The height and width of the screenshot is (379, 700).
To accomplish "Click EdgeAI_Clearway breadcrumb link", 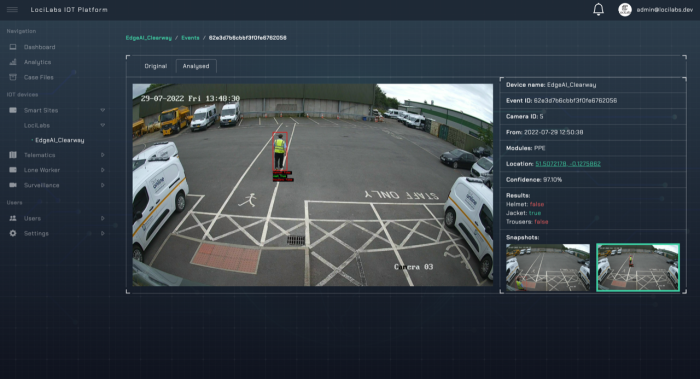I will [x=149, y=38].
